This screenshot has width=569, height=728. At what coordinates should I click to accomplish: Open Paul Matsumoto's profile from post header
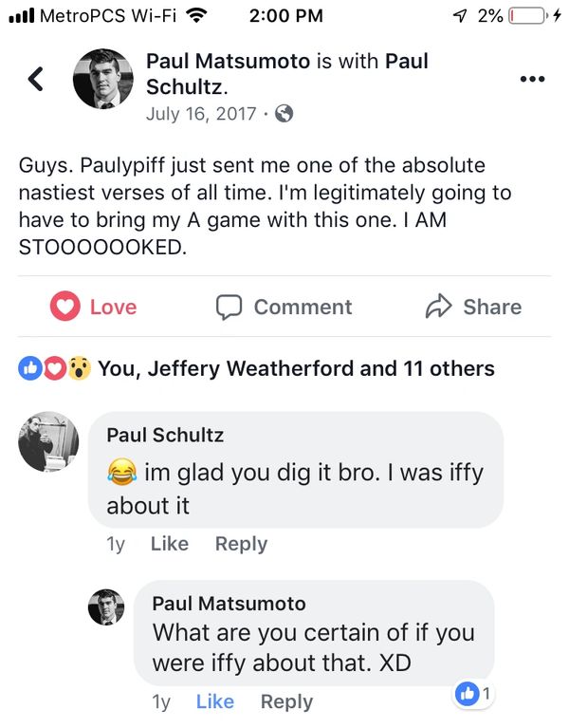tap(229, 62)
